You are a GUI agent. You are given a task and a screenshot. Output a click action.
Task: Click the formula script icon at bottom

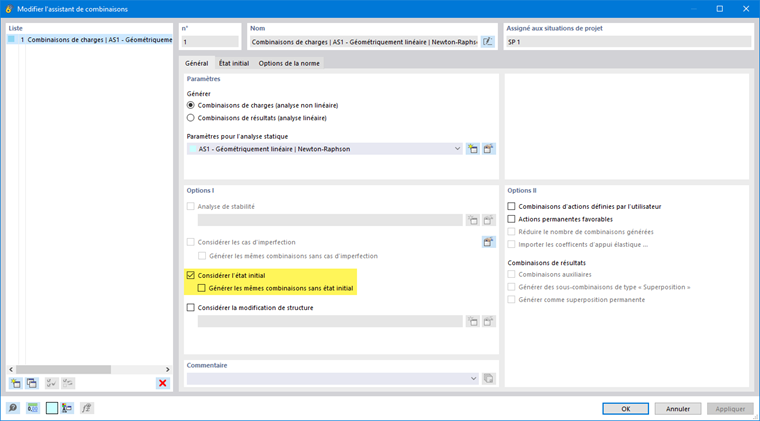86,408
